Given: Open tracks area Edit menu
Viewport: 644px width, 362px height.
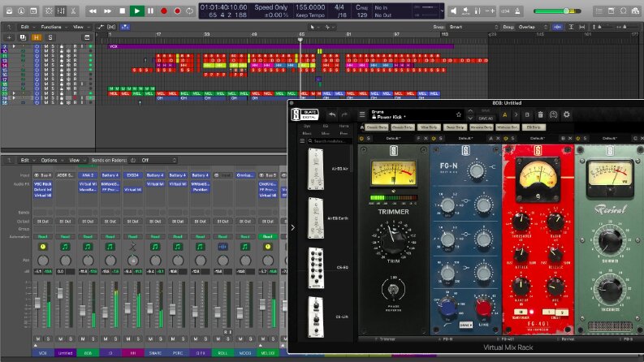Looking at the screenshot, I should [x=26, y=27].
